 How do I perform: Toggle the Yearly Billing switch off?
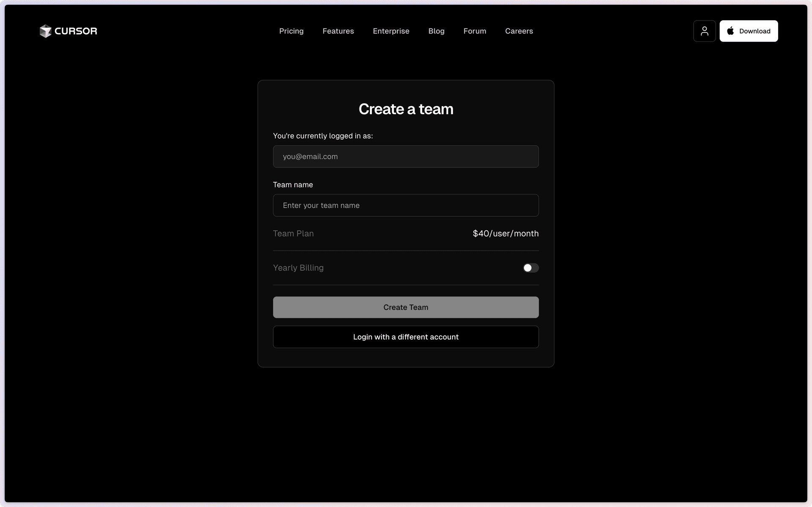[530, 268]
